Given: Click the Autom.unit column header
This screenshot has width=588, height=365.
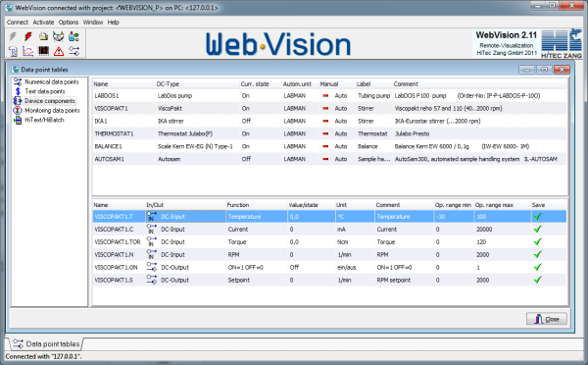Looking at the screenshot, I should coord(297,84).
